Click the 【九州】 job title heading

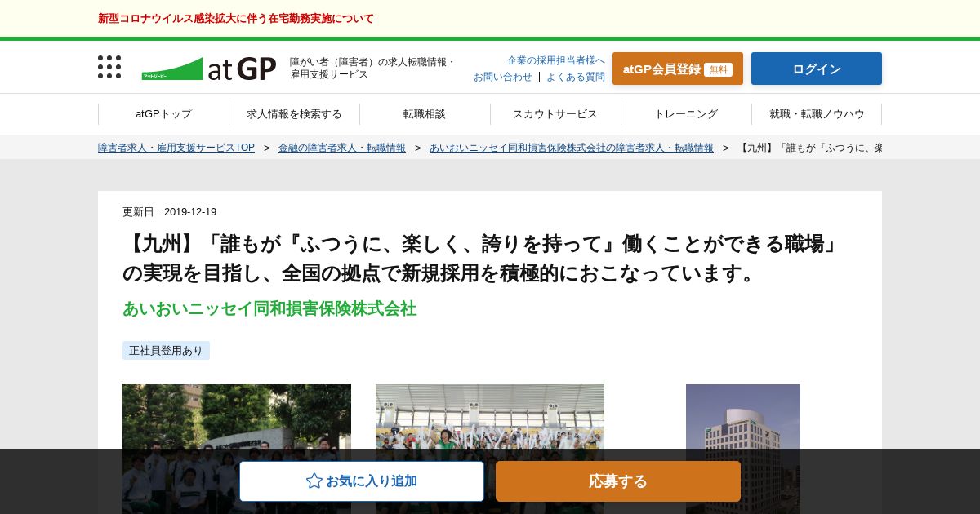click(482, 258)
